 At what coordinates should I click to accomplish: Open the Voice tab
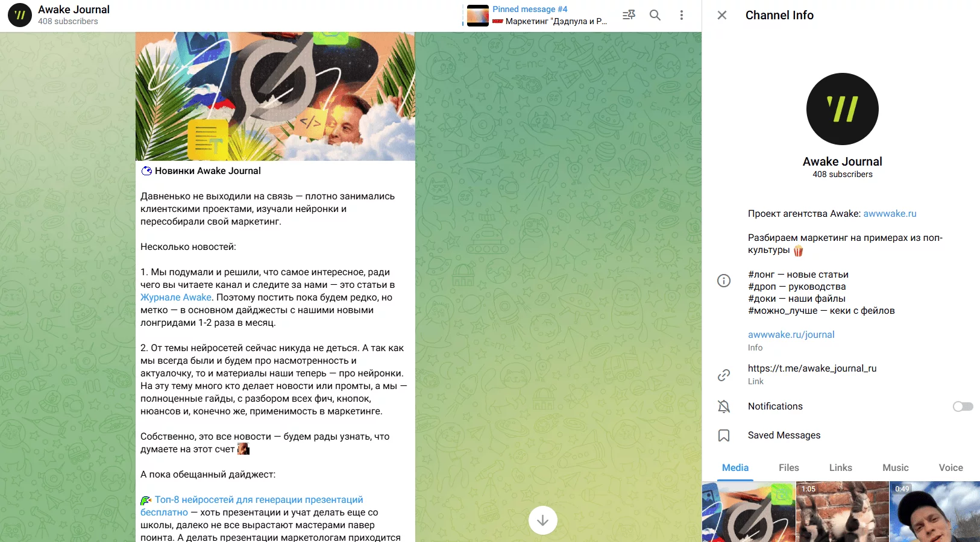pos(950,468)
